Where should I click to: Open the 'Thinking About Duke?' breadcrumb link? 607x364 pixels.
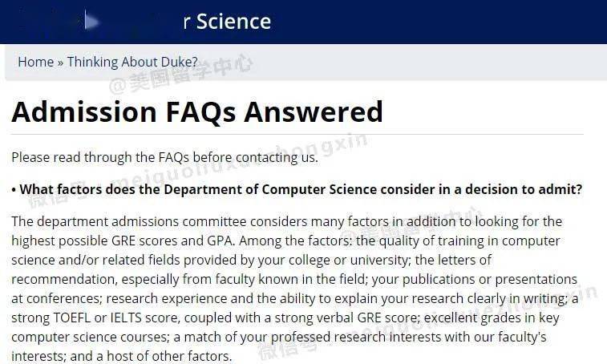coord(132,62)
